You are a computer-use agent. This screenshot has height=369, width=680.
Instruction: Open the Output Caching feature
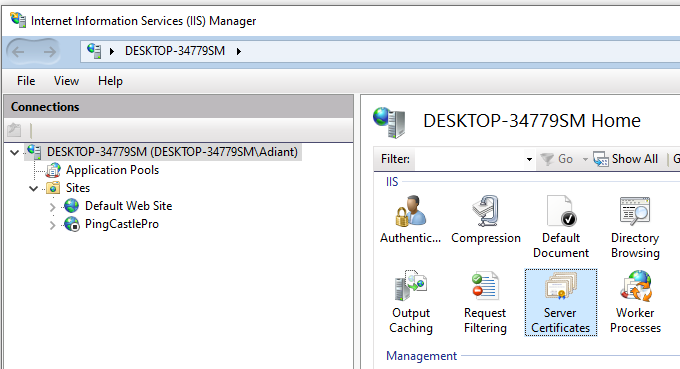pyautogui.click(x=411, y=302)
